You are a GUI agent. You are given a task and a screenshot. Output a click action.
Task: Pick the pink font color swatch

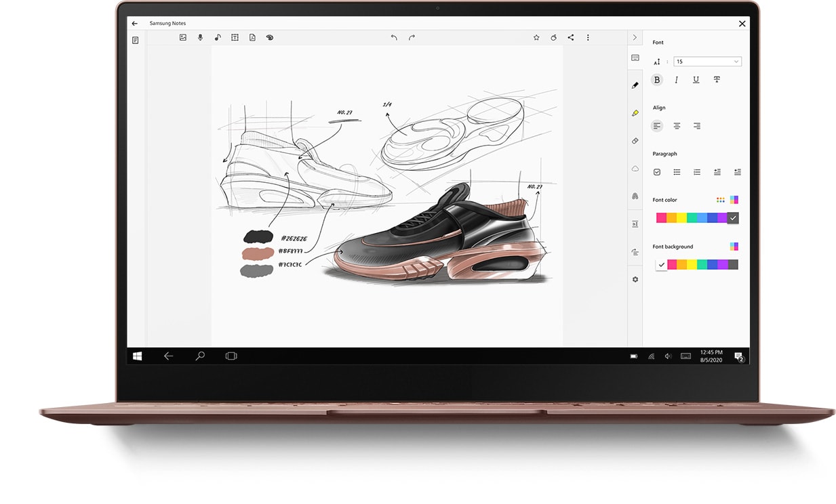pos(661,218)
